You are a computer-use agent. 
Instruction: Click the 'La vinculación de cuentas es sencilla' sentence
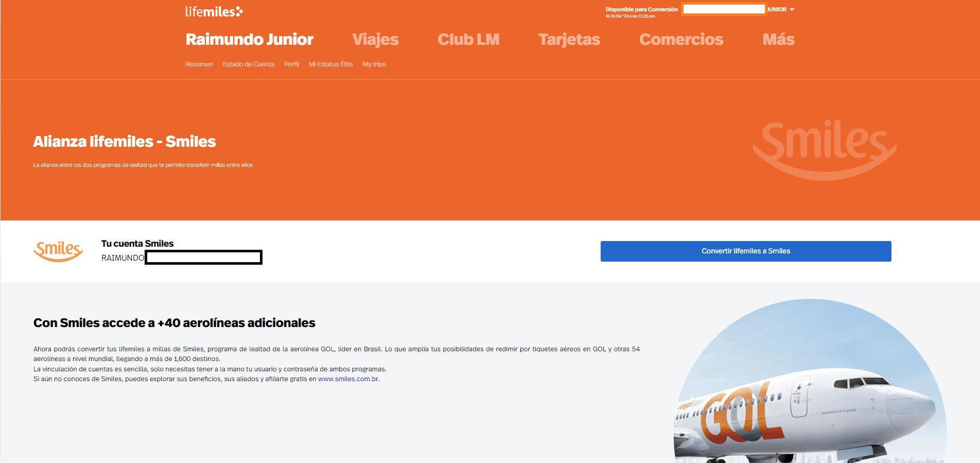(210, 369)
